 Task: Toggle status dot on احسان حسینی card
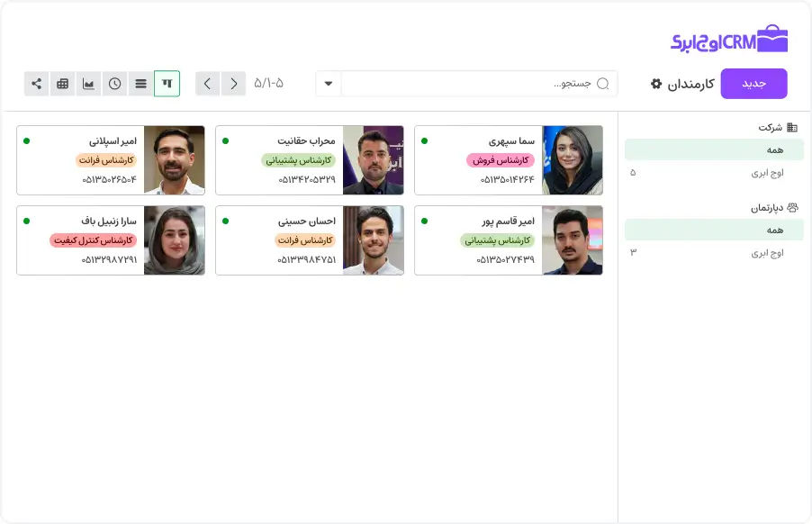[225, 221]
